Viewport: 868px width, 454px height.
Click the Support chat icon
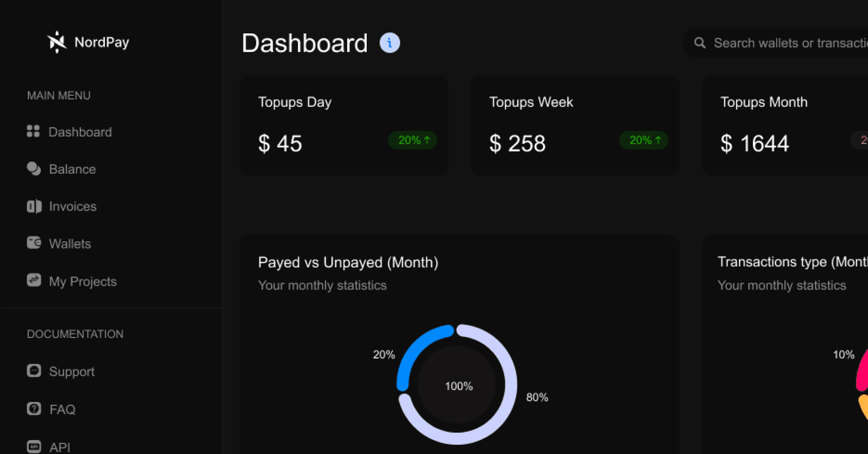pos(34,370)
